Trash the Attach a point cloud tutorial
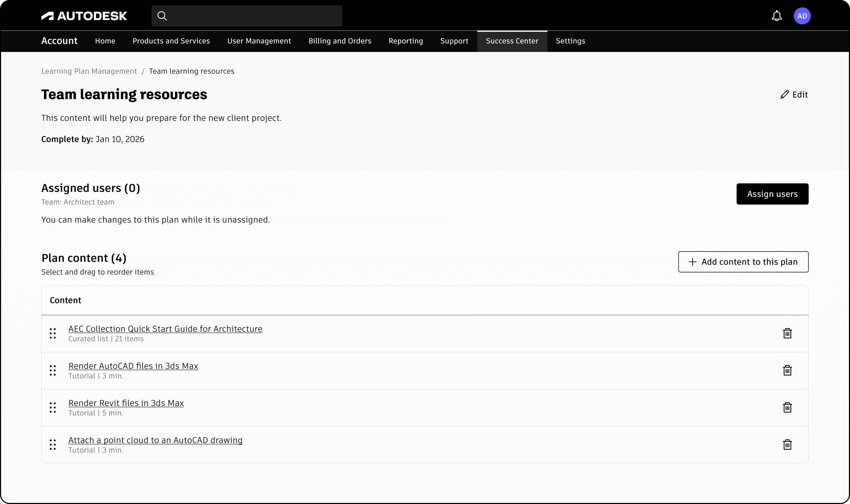This screenshot has height=504, width=850. (787, 444)
